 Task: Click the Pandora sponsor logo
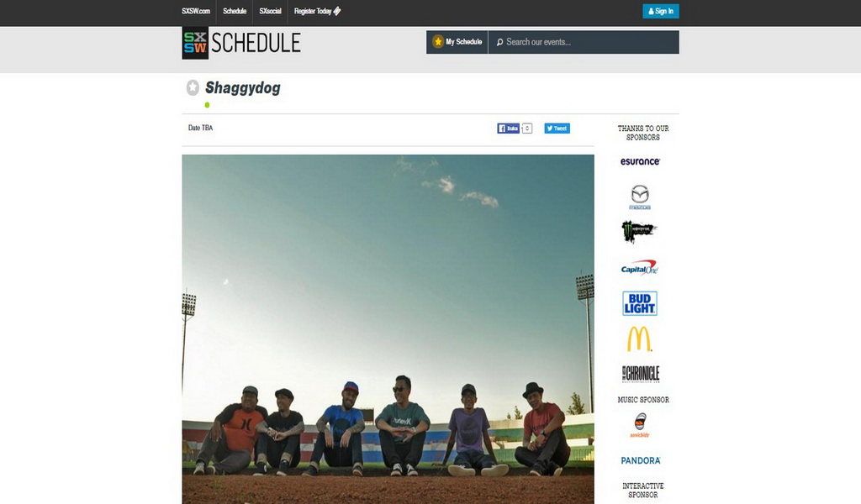[x=640, y=460]
